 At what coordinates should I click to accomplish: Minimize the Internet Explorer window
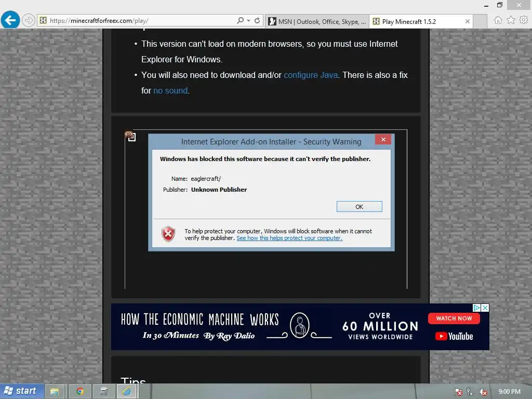click(486, 5)
